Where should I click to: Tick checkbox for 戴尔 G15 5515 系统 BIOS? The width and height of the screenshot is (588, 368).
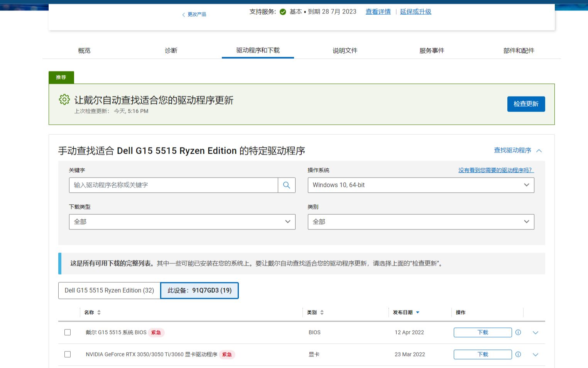(68, 332)
